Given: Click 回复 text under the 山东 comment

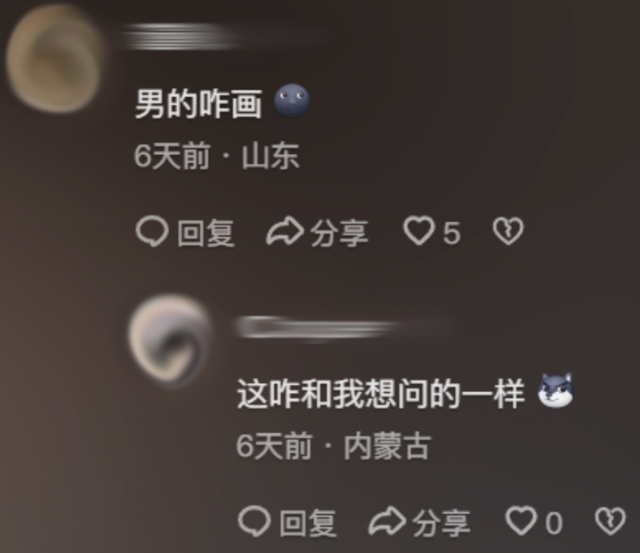Looking at the screenshot, I should 206,233.
